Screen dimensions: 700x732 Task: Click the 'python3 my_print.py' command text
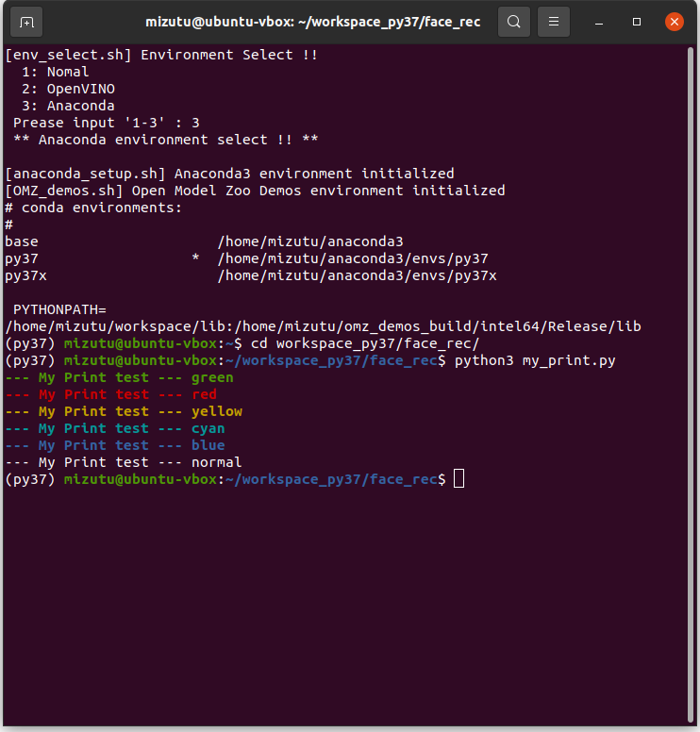click(x=534, y=360)
